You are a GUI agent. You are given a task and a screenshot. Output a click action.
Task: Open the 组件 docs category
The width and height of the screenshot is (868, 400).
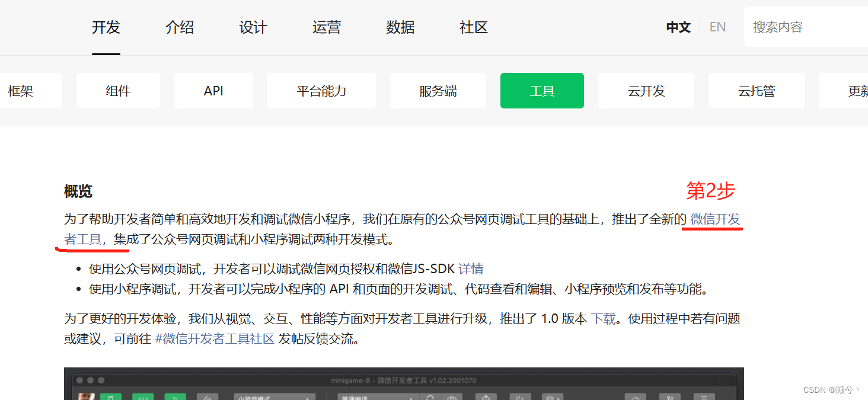(x=118, y=91)
